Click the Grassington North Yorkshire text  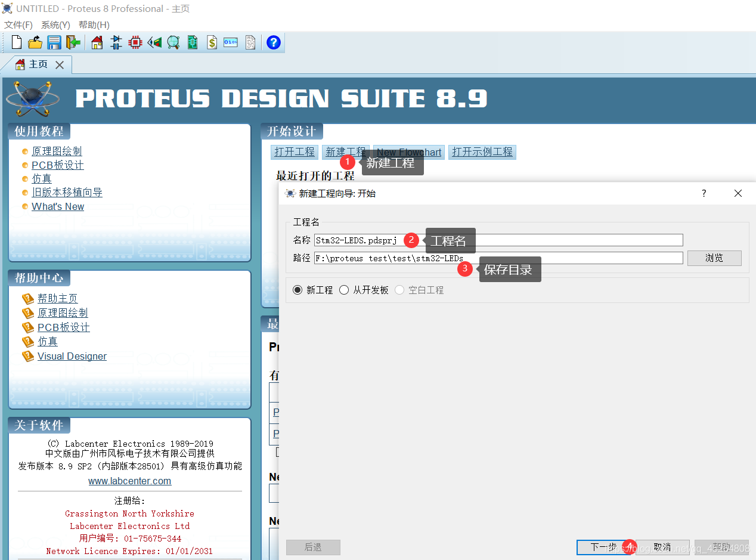coord(129,513)
